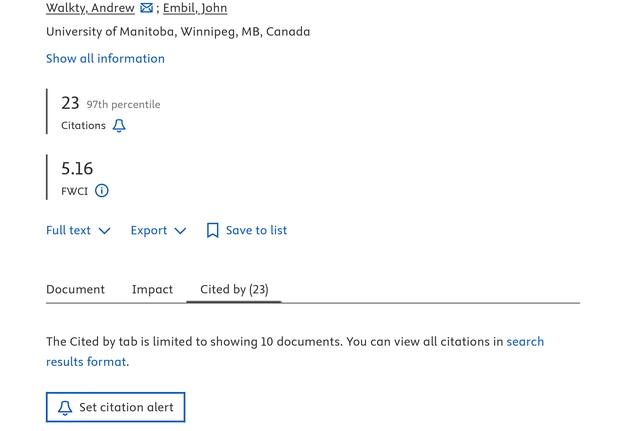
Task: Switch to the Document tab
Action: (75, 290)
